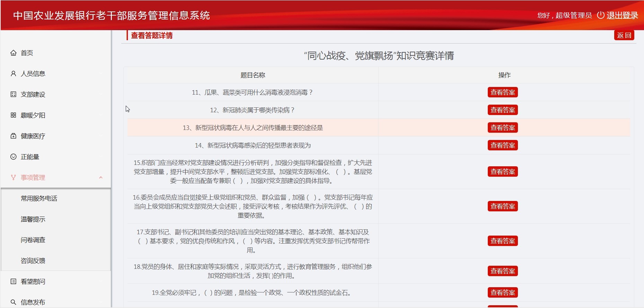644x308 pixels.
Task: View answer for question 11
Action: point(503,92)
